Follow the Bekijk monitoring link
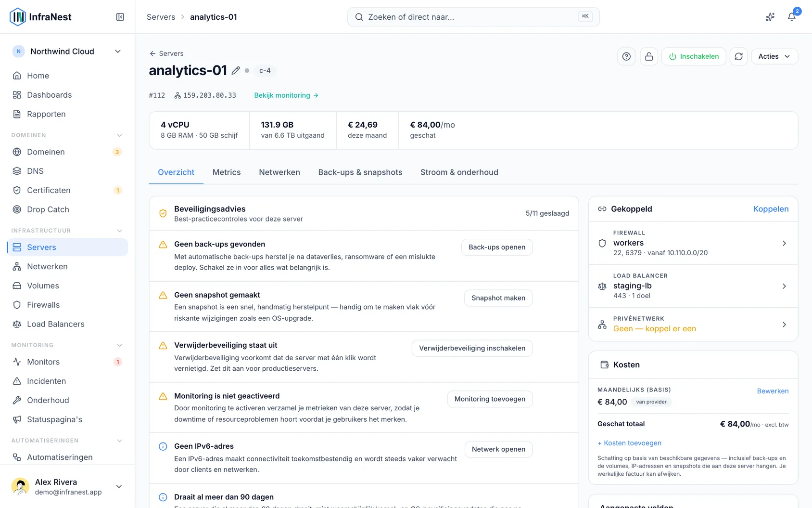The image size is (812, 508). 286,95
